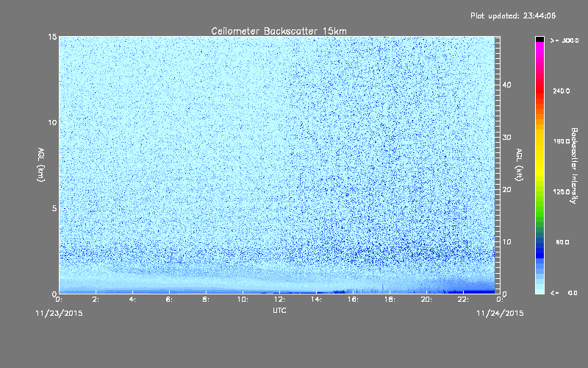Viewport: 588px width, 368px height.
Task: Click the 'Plot updated: 23:44:06' timestamp text
Action: click(x=513, y=15)
